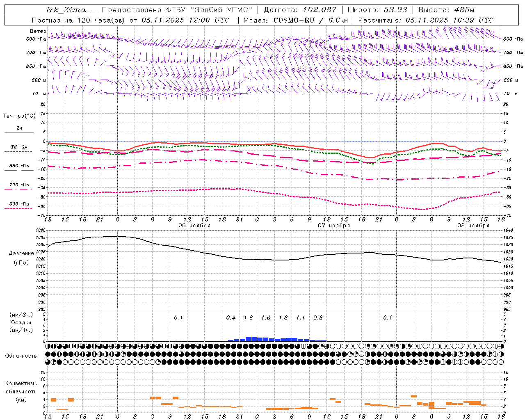
Task: Click the '500 м' wind level label on left
Action: pos(39,80)
